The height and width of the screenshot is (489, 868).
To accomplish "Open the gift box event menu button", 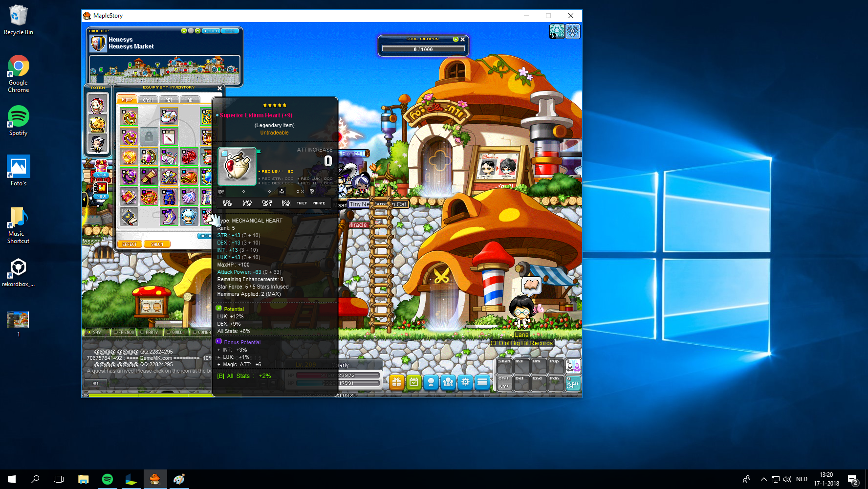I will coord(396,382).
